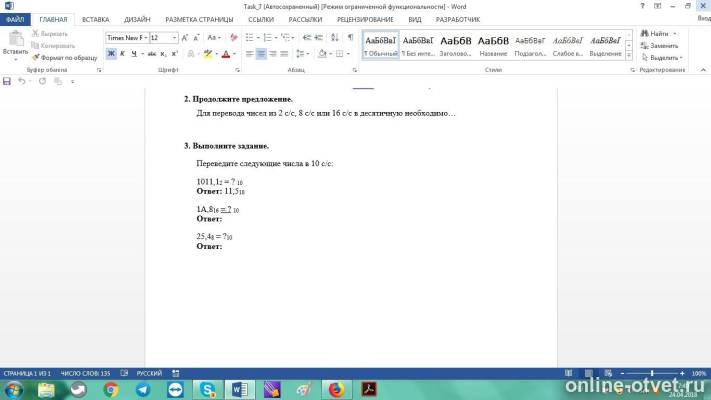Toggle Italic (К) formatting
This screenshot has height=400, width=711.
(x=122, y=54)
